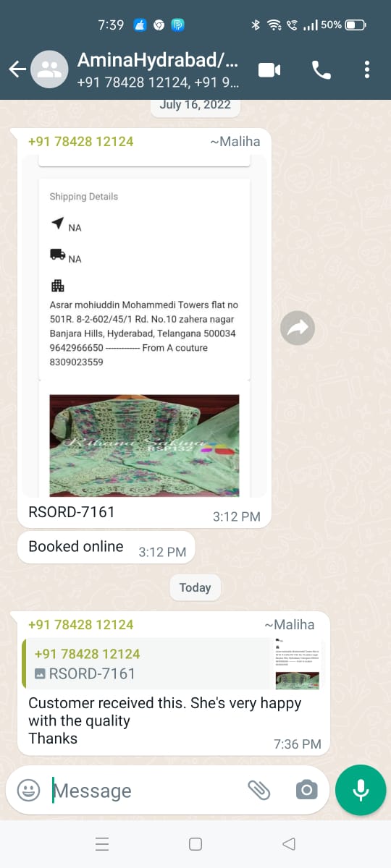The image size is (391, 868).
Task: Open the shipping details image with green dress
Action: pos(144,325)
